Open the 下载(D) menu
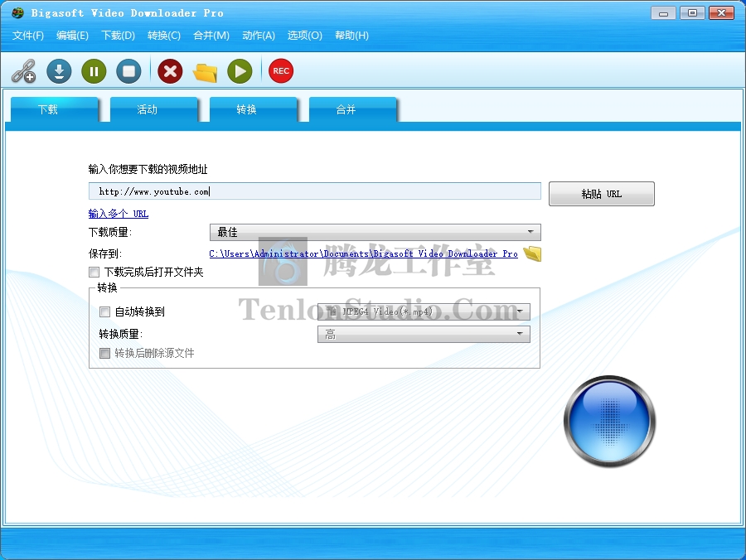Viewport: 746px width, 560px height. tap(118, 36)
